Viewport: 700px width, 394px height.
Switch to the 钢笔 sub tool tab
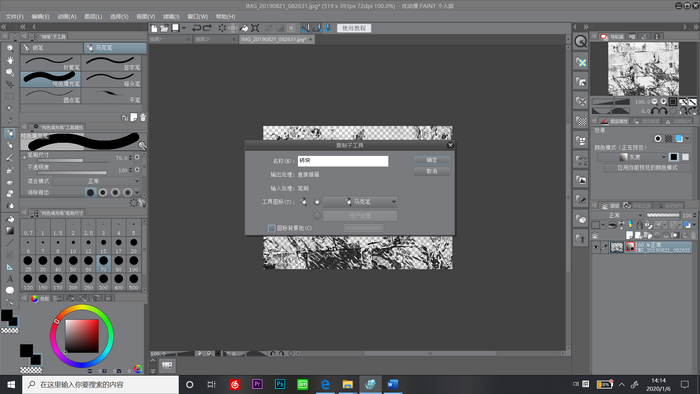(x=52, y=48)
